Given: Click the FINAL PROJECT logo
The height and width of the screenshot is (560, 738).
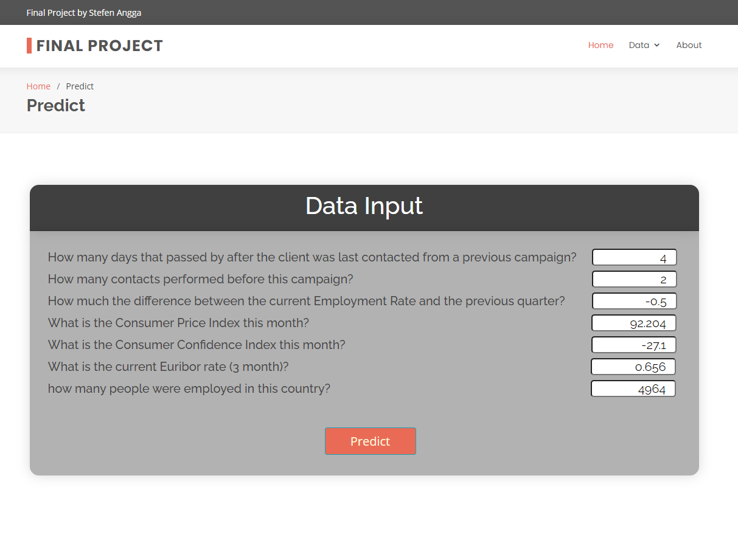Looking at the screenshot, I should (99, 45).
